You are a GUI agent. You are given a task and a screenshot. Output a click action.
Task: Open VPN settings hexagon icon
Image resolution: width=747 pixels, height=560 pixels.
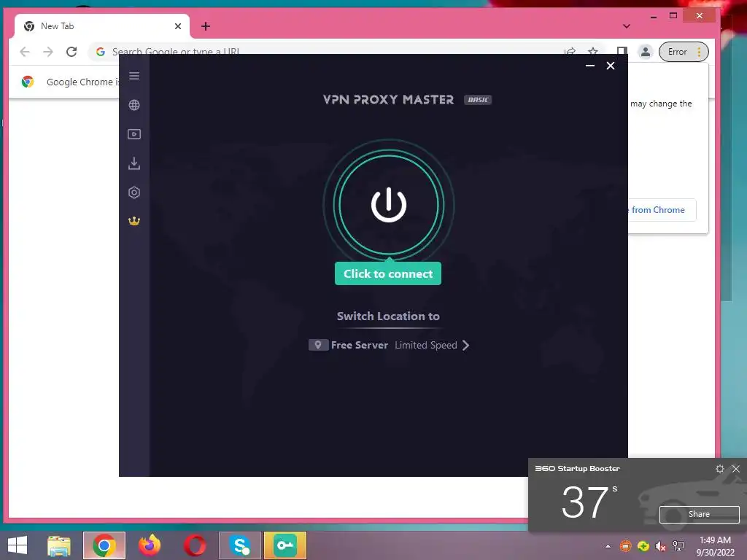click(x=134, y=192)
